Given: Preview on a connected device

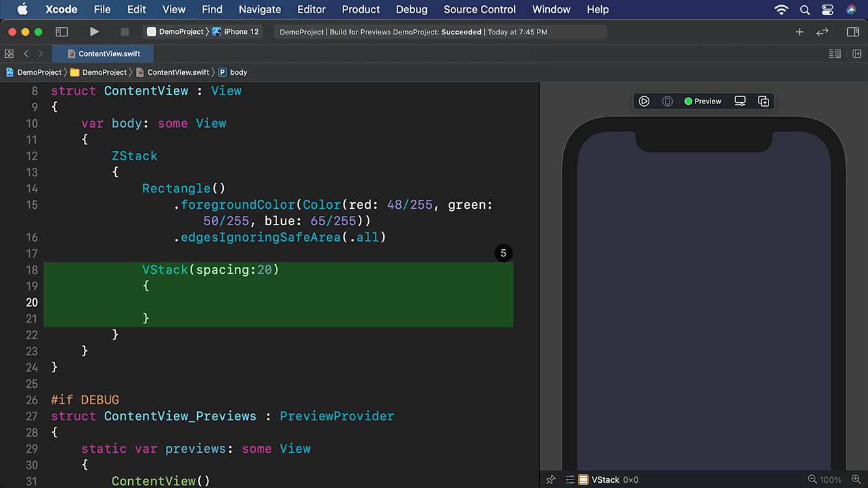Looking at the screenshot, I should coord(668,102).
